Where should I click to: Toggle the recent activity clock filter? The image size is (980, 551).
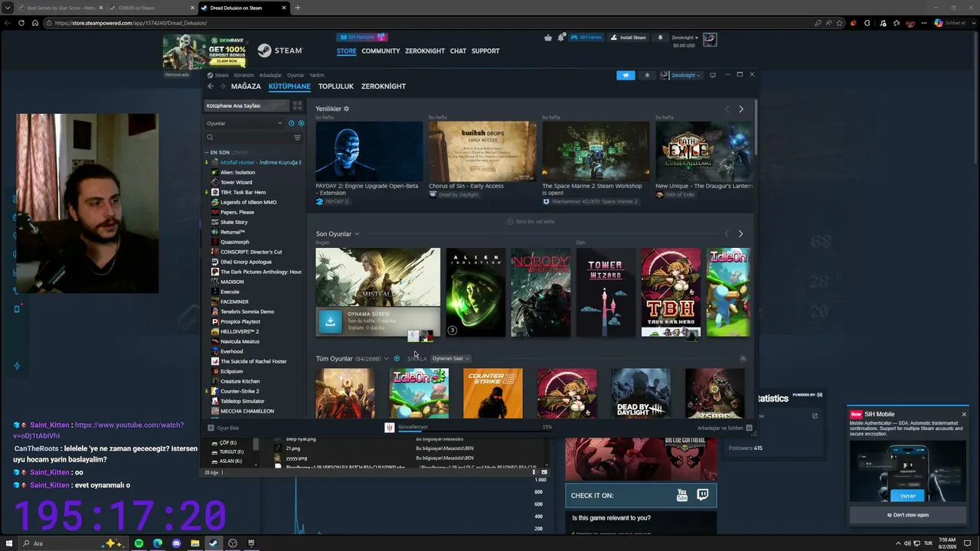click(x=291, y=123)
